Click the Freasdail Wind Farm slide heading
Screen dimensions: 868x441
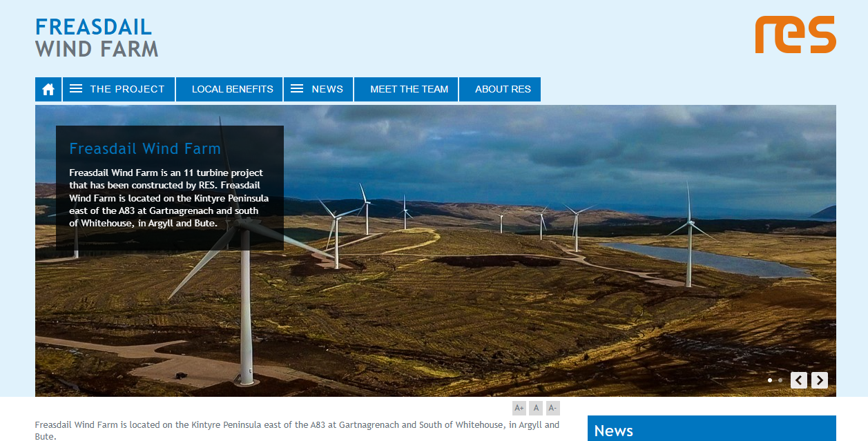144,148
